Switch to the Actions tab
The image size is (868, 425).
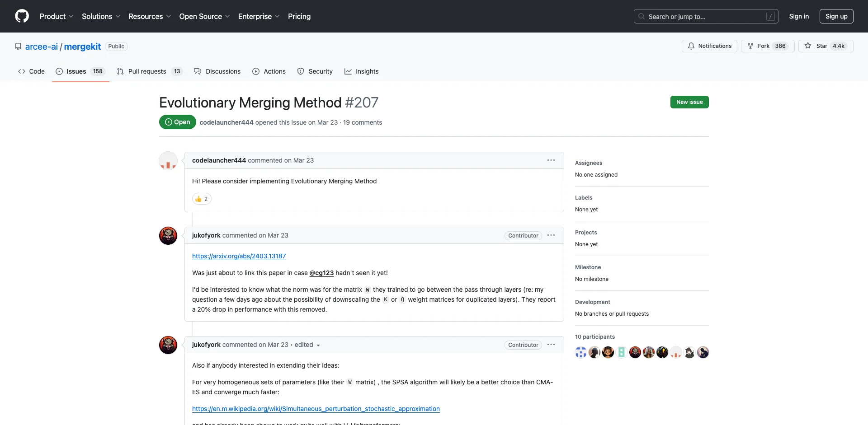(269, 71)
